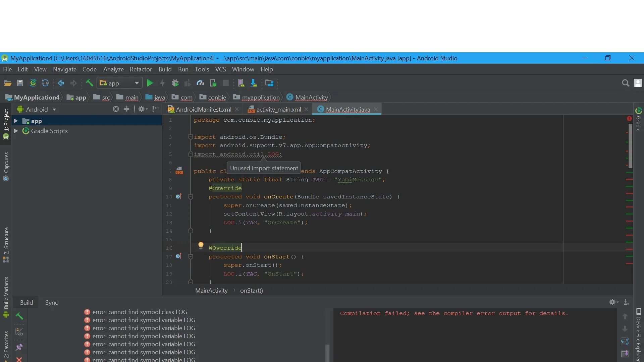The width and height of the screenshot is (644, 362).
Task: Click the Apply Changes lightning bolt icon
Action: [x=162, y=83]
